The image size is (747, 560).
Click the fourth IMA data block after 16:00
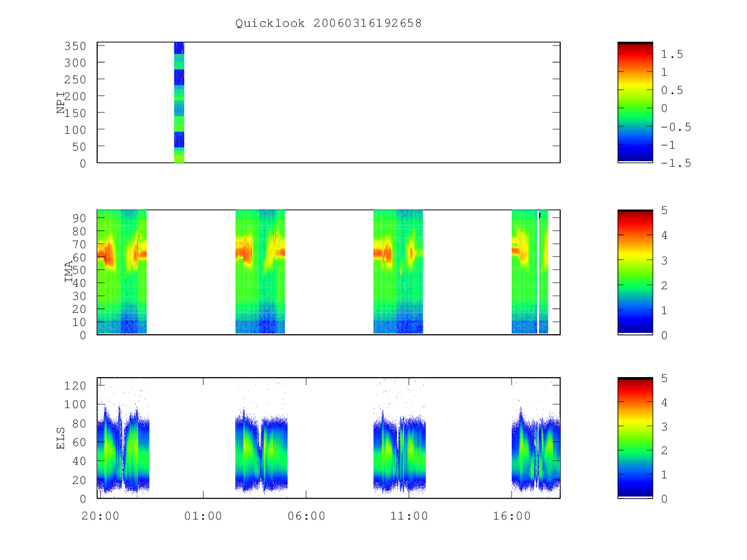pyautogui.click(x=530, y=272)
